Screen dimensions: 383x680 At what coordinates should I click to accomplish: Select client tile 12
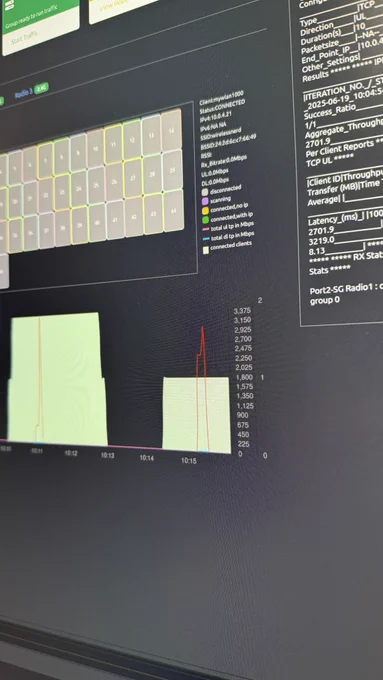(x=132, y=139)
